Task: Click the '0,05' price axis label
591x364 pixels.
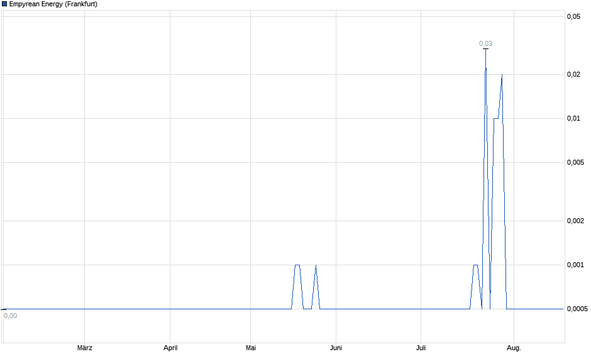Action: 573,16
